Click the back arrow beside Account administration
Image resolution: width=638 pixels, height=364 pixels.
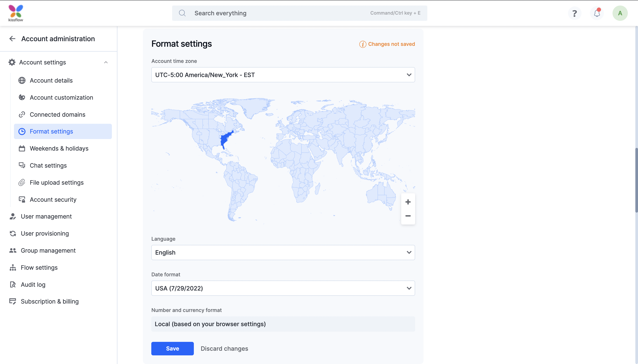click(x=12, y=39)
